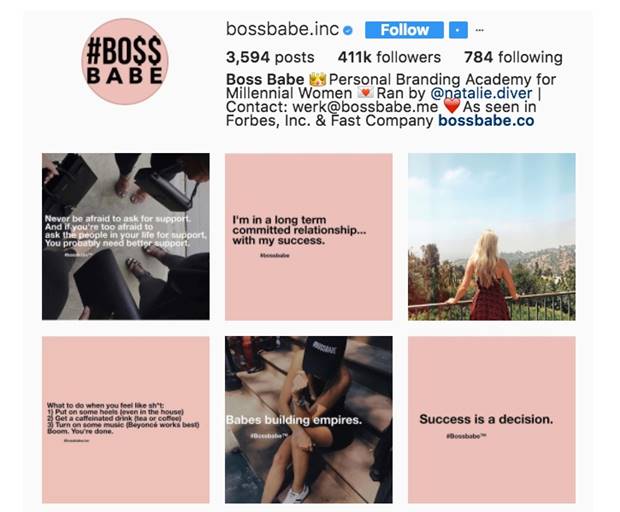
Task: Open the three-dots more options menu
Action: pos(480,30)
